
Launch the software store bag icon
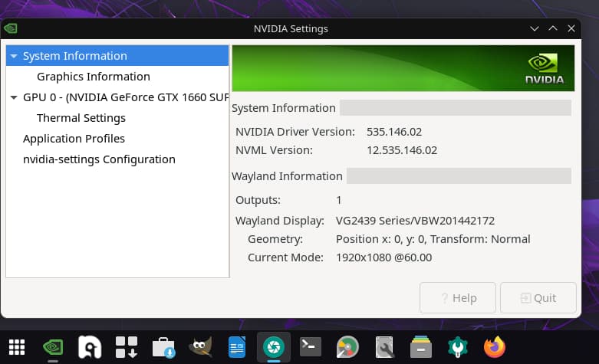(163, 347)
